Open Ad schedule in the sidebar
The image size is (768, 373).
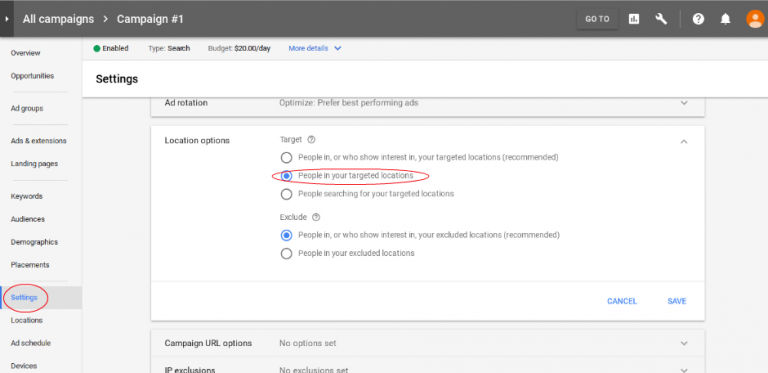(30, 343)
